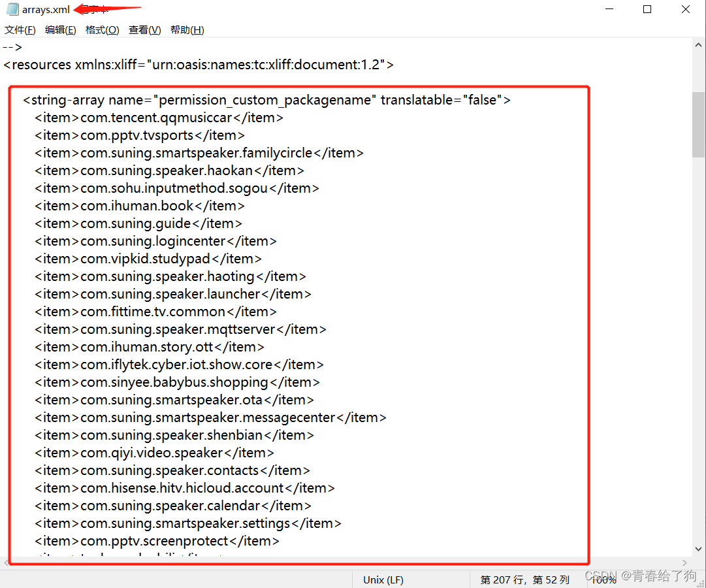Minimize the arrays.xml Notepad window
The width and height of the screenshot is (706, 588).
609,9
